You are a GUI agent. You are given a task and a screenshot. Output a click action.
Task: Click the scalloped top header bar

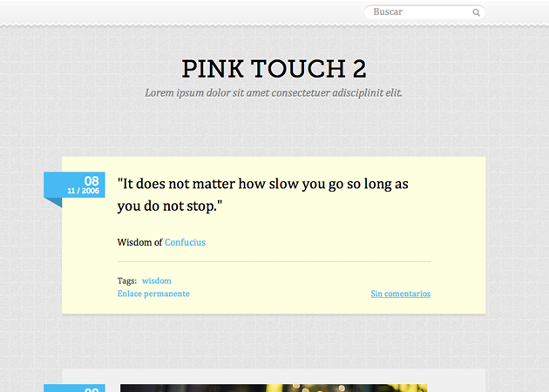point(174,13)
